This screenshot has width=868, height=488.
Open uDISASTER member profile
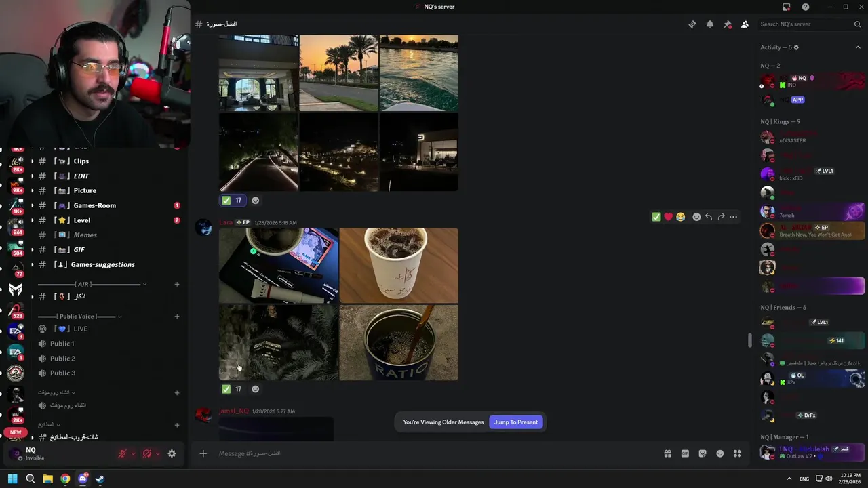pyautogui.click(x=812, y=137)
